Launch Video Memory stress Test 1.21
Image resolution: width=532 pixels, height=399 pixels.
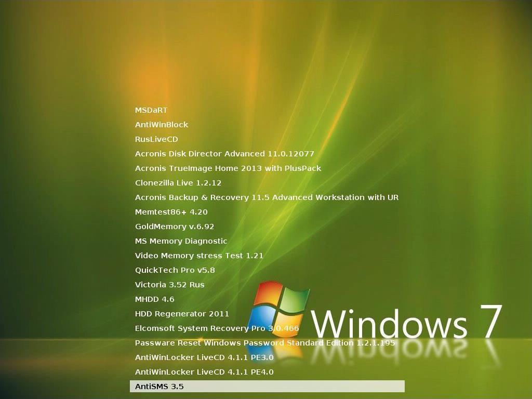(x=199, y=256)
